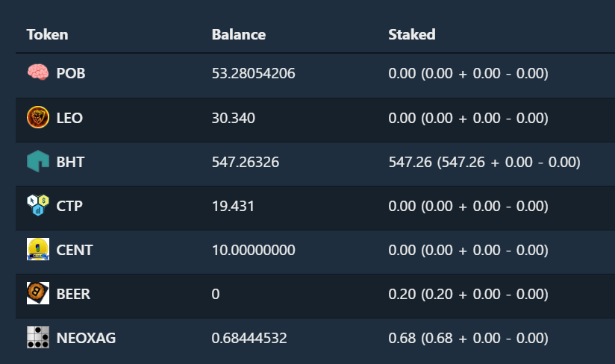This screenshot has width=615, height=364.
Task: Click the yellow CENT token icon
Action: pyautogui.click(x=38, y=249)
